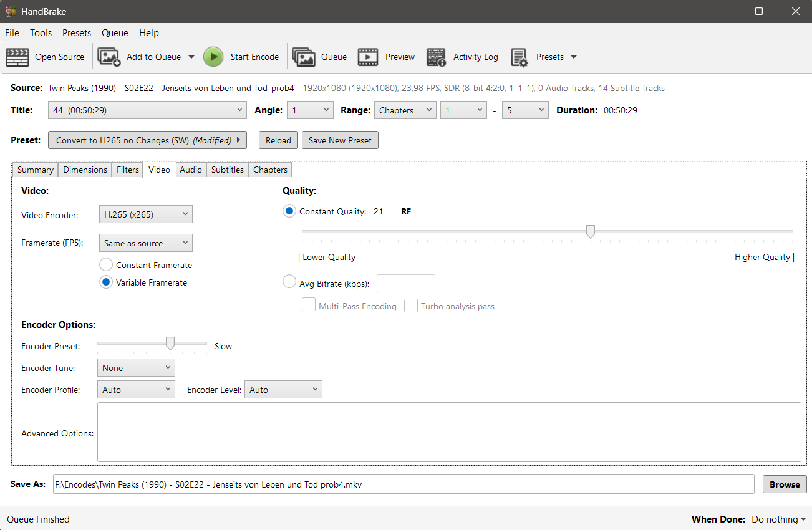This screenshot has height=530, width=812.
Task: Switch to the Summary tab
Action: [x=36, y=170]
